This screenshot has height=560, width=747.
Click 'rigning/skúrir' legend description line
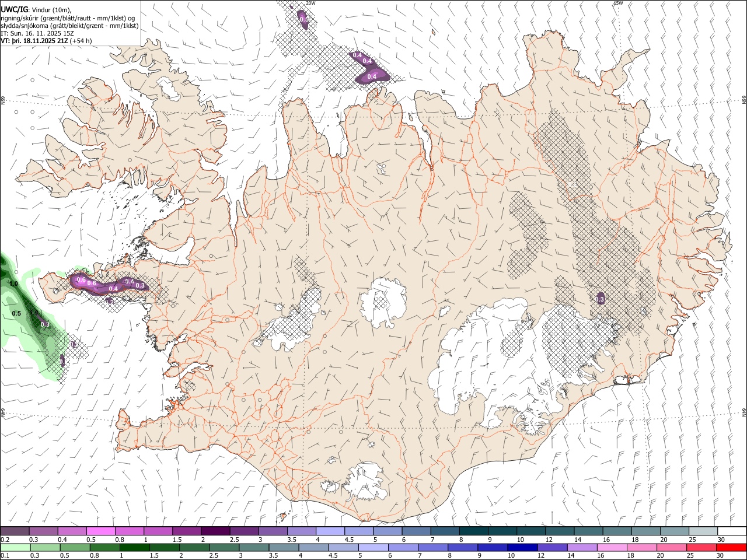(x=68, y=18)
